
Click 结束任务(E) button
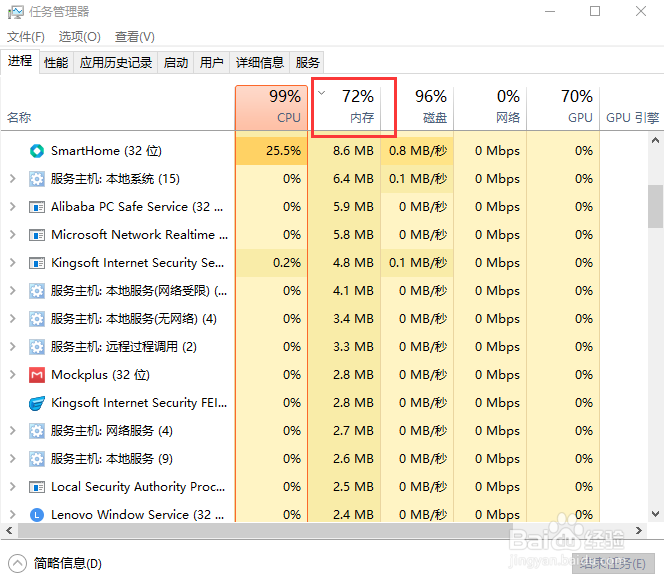pos(613,564)
